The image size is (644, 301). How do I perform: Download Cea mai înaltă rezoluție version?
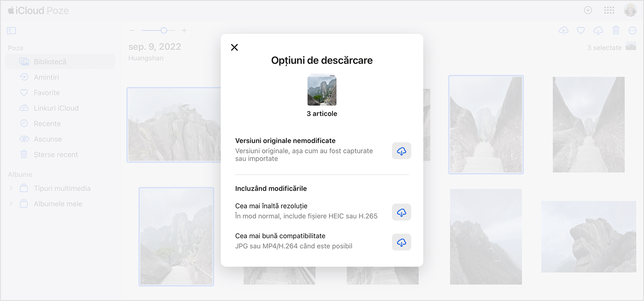coord(401,212)
